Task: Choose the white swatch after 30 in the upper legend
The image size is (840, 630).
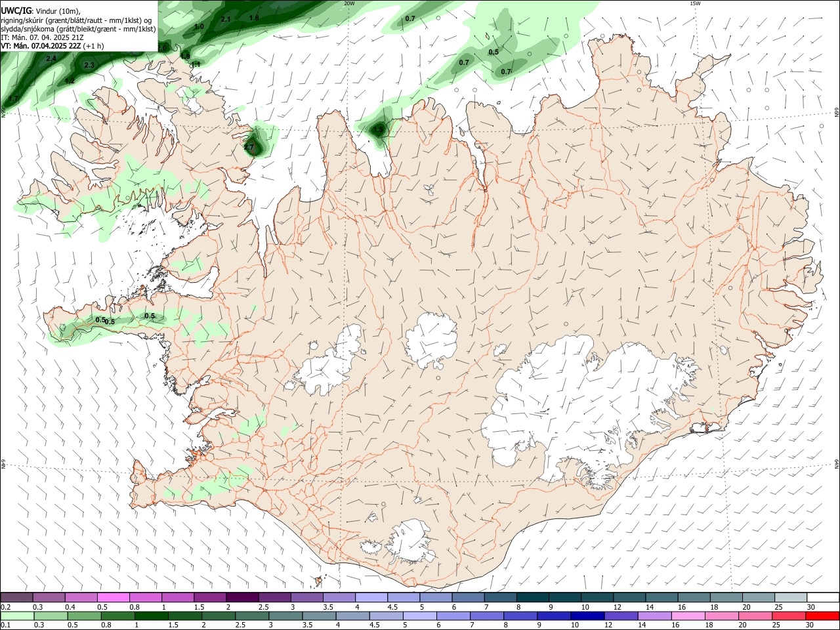Action: point(822,597)
